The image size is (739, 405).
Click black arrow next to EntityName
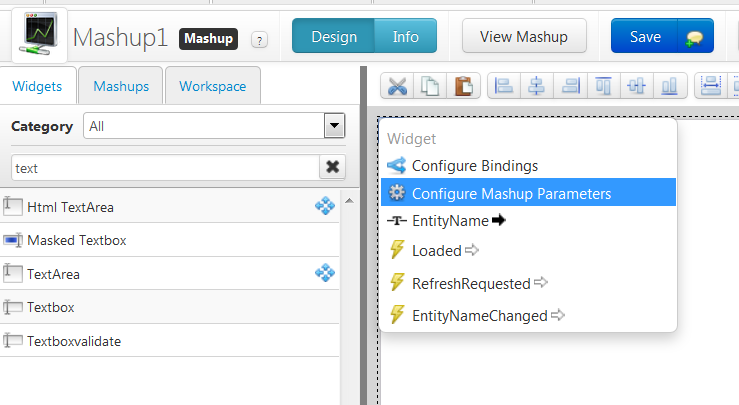tap(498, 220)
